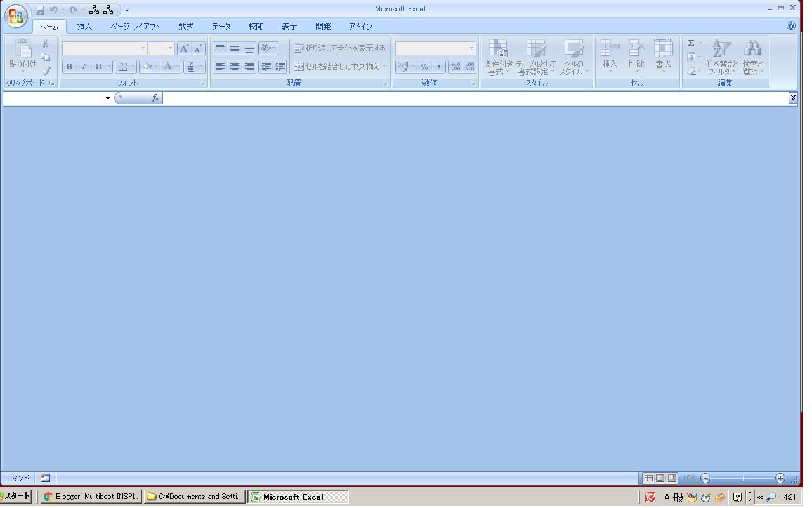
Task: Open the orientation dropdown
Action: (x=268, y=48)
